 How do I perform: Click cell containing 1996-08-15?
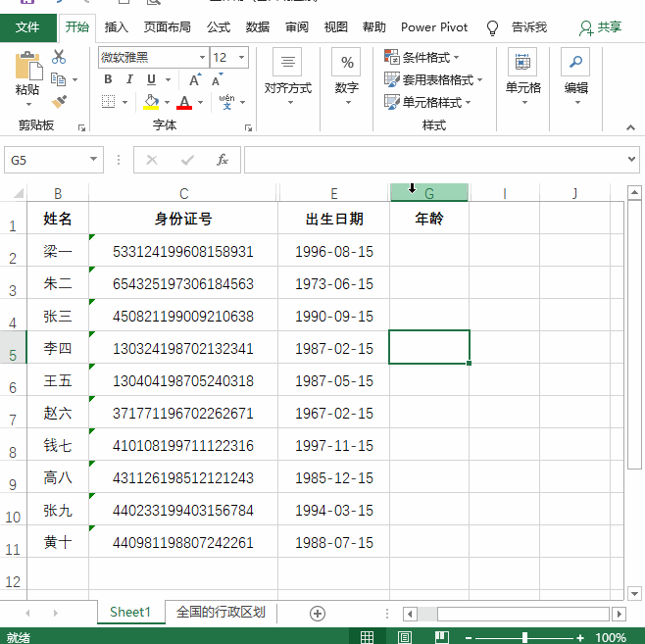pyautogui.click(x=333, y=251)
